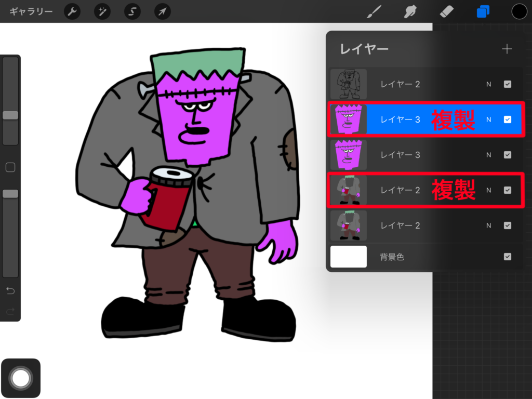Viewport: 532px width, 399px height.
Task: Open the Adjustments magic wand menu
Action: (102, 11)
